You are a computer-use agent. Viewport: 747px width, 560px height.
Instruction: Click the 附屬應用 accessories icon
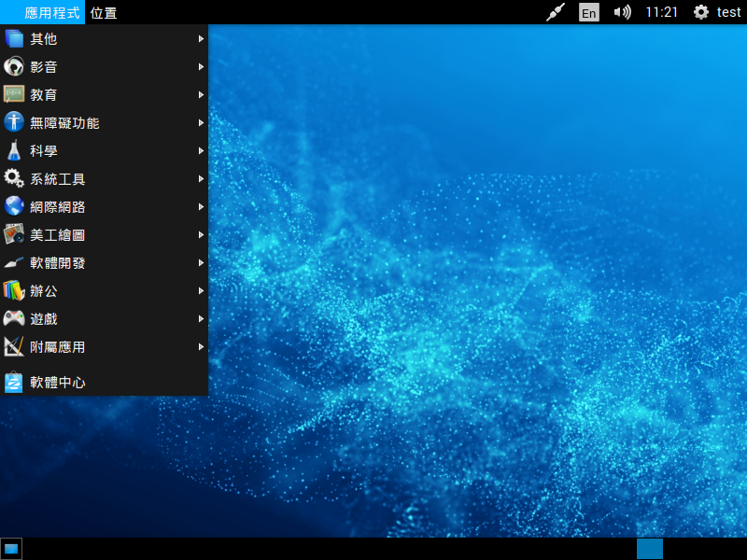point(14,346)
